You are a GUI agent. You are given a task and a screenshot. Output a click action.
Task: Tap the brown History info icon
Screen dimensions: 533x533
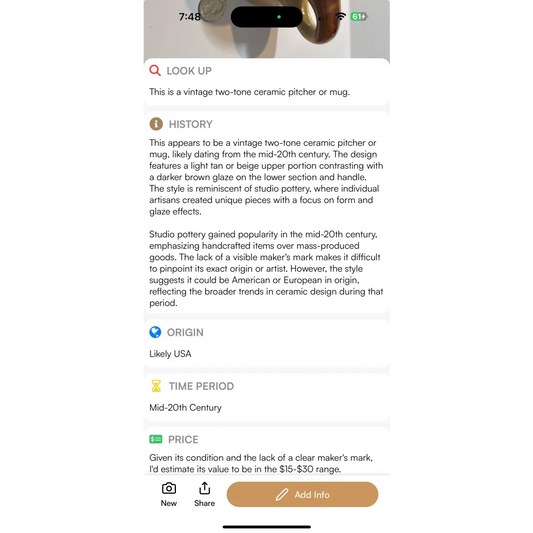156,124
